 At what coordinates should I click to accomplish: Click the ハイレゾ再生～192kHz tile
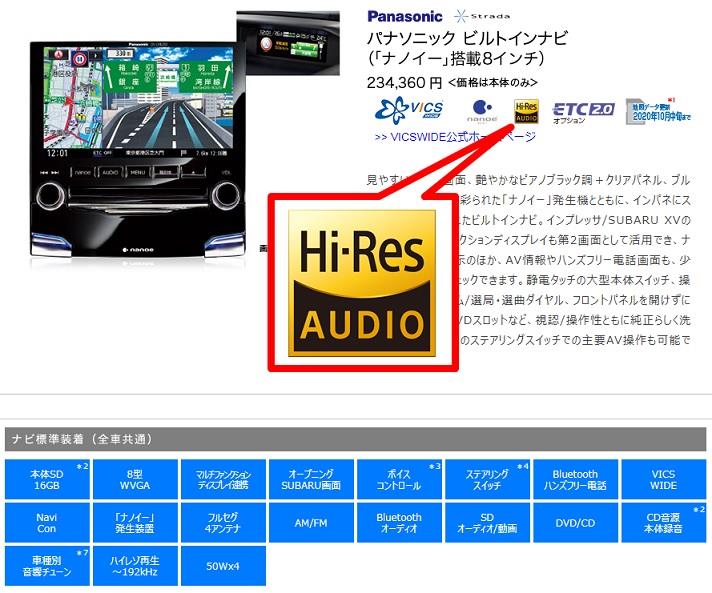pos(135,566)
